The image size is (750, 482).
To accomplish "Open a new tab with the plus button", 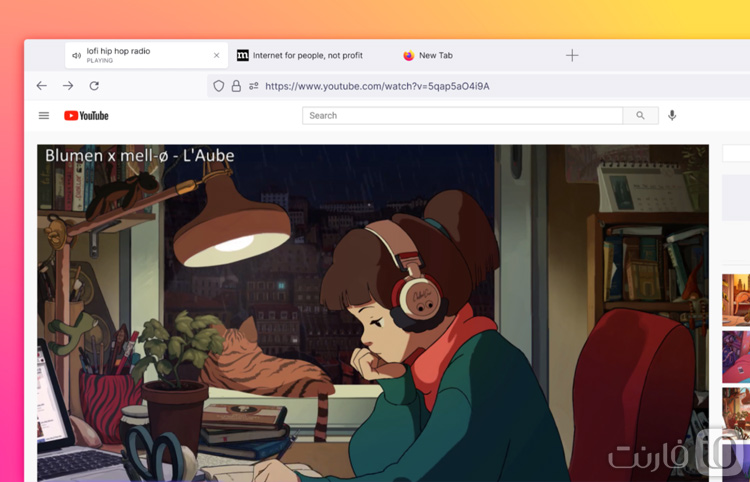I will point(572,55).
